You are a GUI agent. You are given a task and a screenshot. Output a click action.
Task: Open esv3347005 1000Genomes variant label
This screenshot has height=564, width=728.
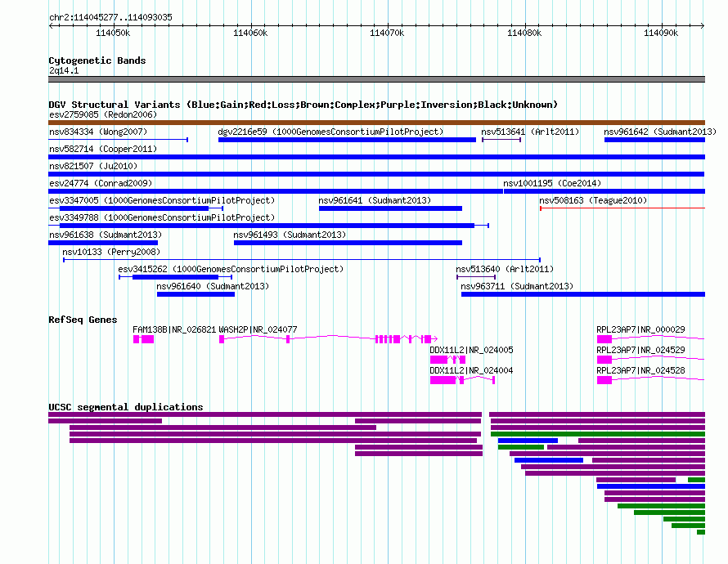pyautogui.click(x=162, y=200)
